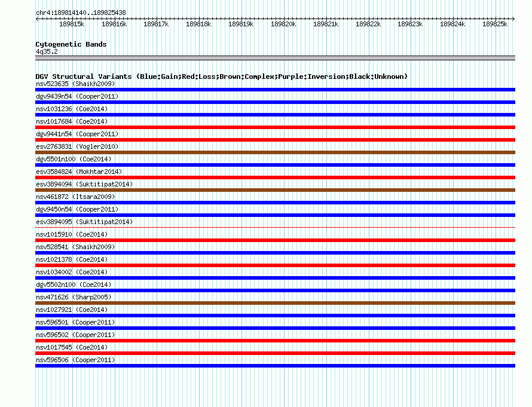This screenshot has width=532, height=407.
Task: Open nsv528541 (Shaikh2009) label
Action: coord(75,247)
